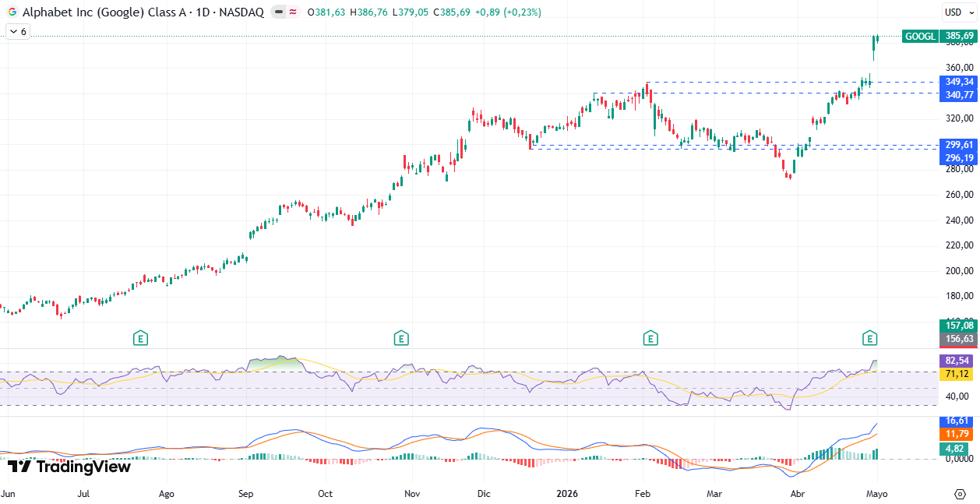The width and height of the screenshot is (980, 504).
Task: Select the 349,34 horizontal line price label
Action: coord(959,82)
